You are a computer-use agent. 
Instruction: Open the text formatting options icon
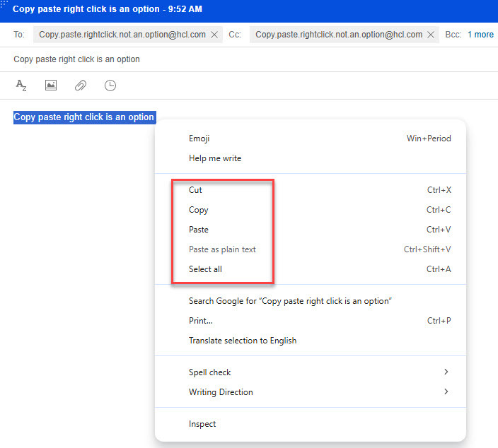[21, 86]
